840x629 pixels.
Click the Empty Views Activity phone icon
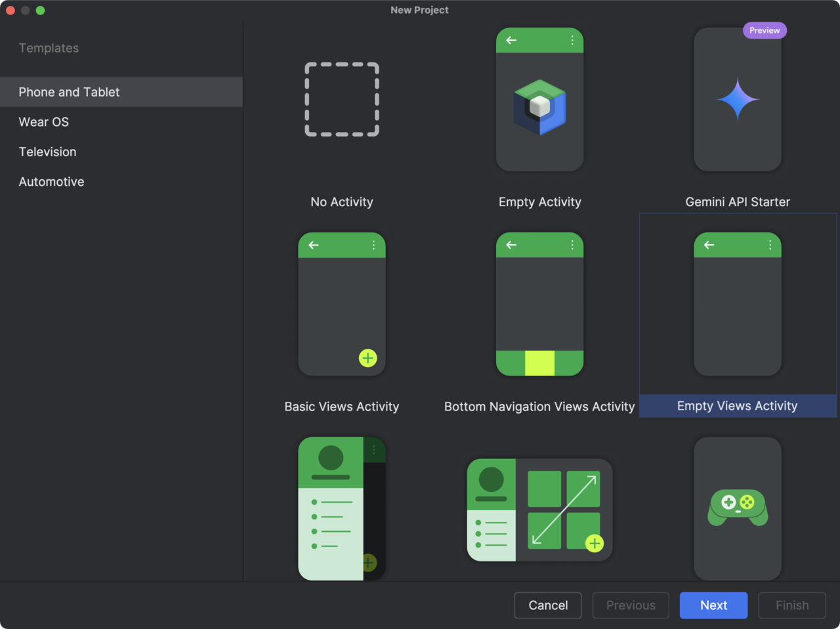pyautogui.click(x=738, y=304)
